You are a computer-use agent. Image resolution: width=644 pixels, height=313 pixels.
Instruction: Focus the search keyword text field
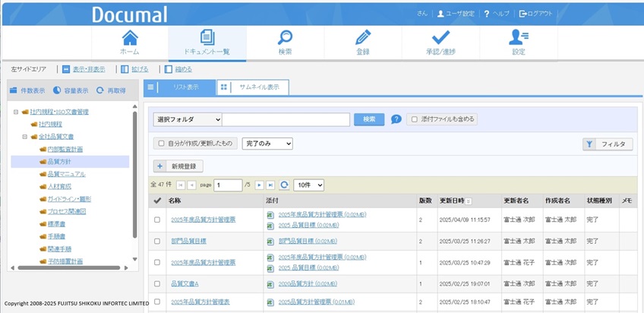[x=286, y=119]
